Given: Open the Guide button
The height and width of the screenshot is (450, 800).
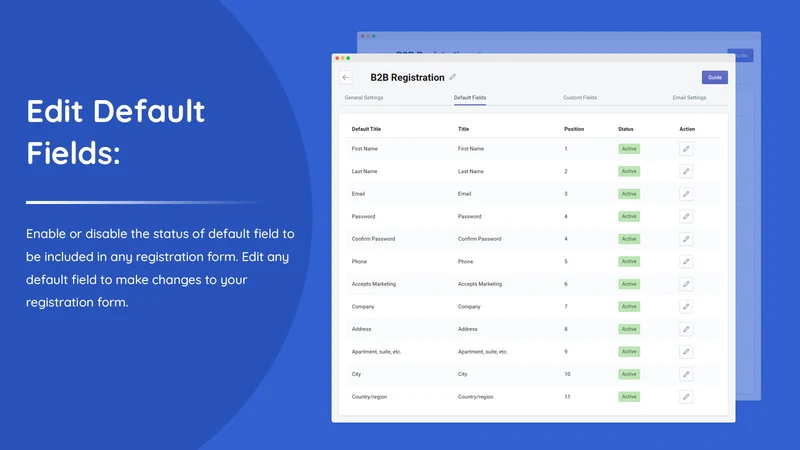Looking at the screenshot, I should pos(714,78).
